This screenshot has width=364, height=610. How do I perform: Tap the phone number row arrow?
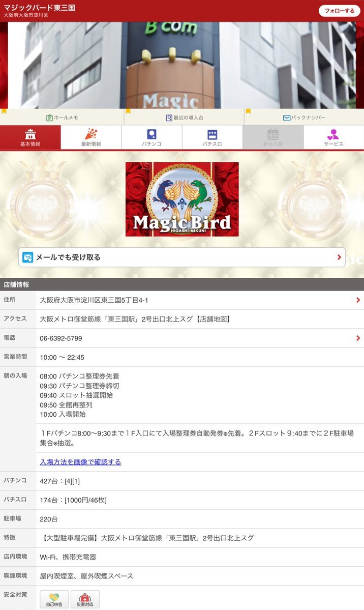[358, 338]
